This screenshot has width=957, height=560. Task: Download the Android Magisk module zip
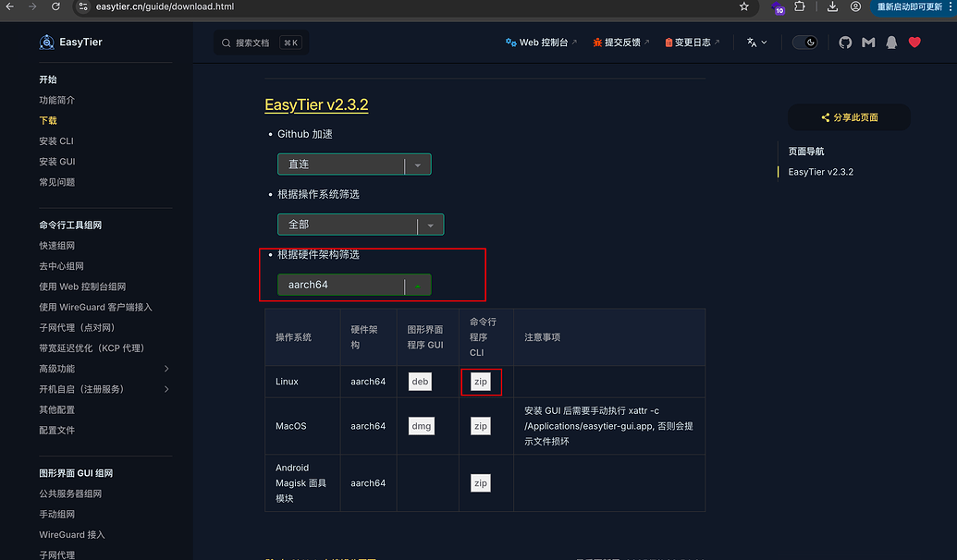[480, 483]
